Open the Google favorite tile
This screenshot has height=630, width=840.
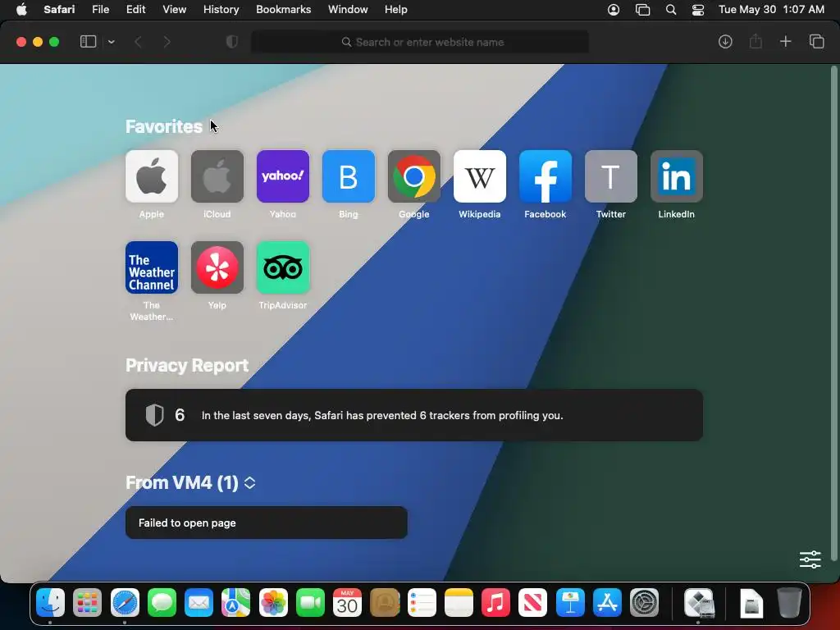tap(414, 176)
